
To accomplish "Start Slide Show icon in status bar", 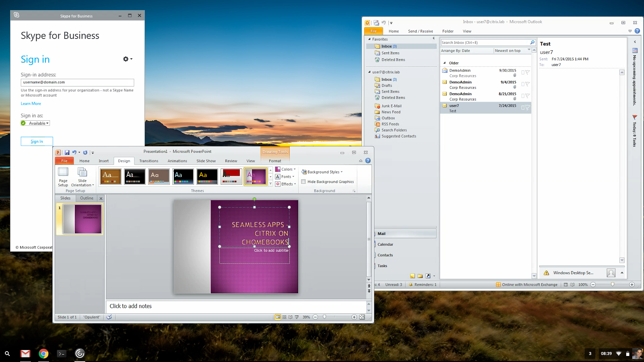I will point(297,317).
